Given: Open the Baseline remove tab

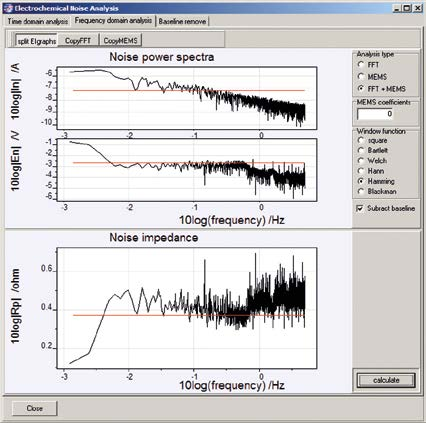Looking at the screenshot, I should (182, 21).
